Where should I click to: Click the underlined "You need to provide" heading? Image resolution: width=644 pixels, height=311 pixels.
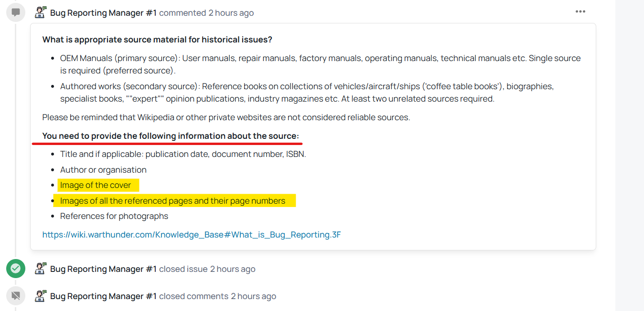click(x=170, y=136)
